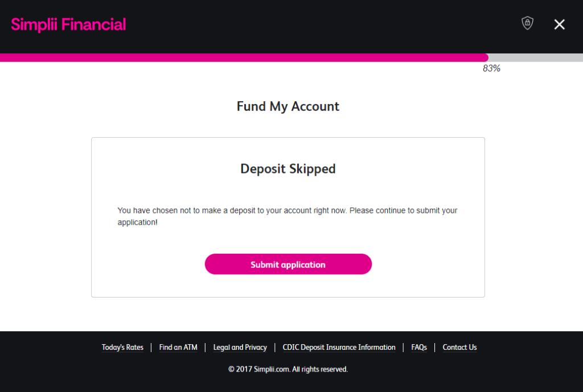Click the pink filled progress bar
Image resolution: width=583 pixels, height=392 pixels.
coord(244,57)
